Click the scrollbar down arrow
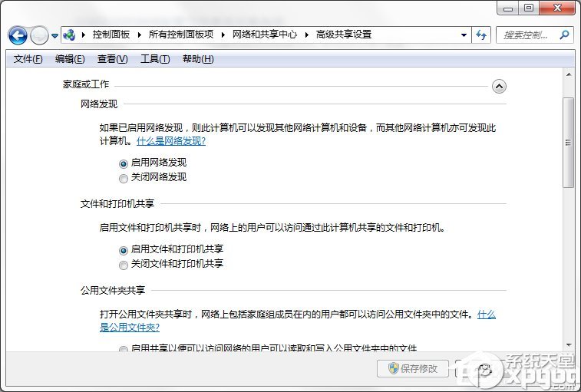 click(569, 345)
